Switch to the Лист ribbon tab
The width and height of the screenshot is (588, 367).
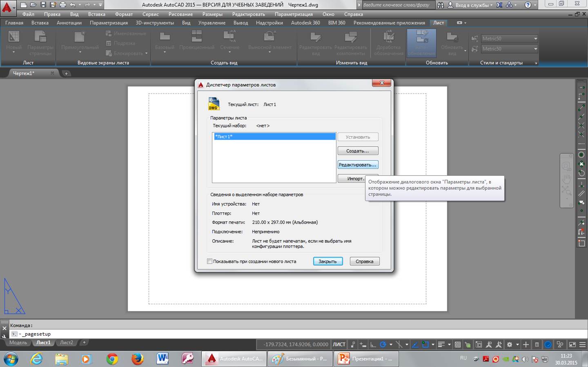(438, 23)
